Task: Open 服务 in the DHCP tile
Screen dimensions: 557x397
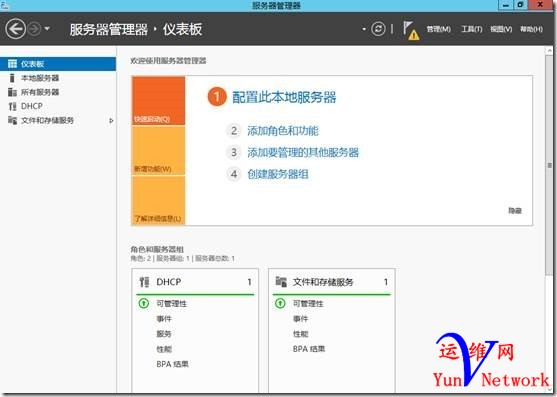Action: 164,334
